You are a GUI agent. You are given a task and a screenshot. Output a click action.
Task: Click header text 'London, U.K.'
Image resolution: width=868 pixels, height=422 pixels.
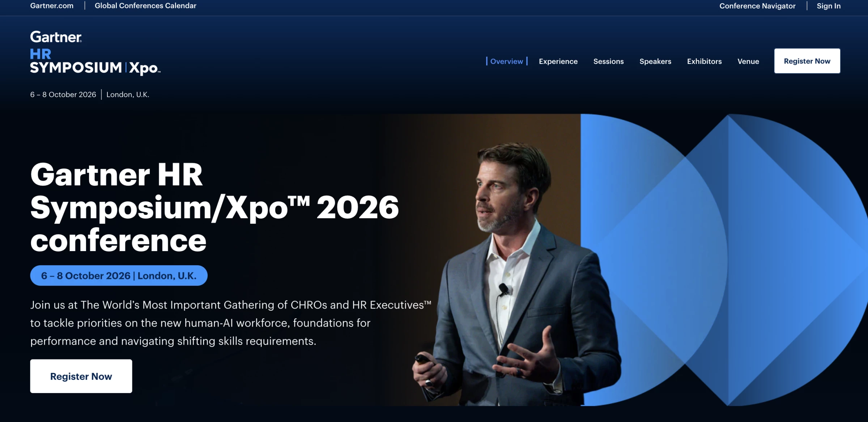128,94
